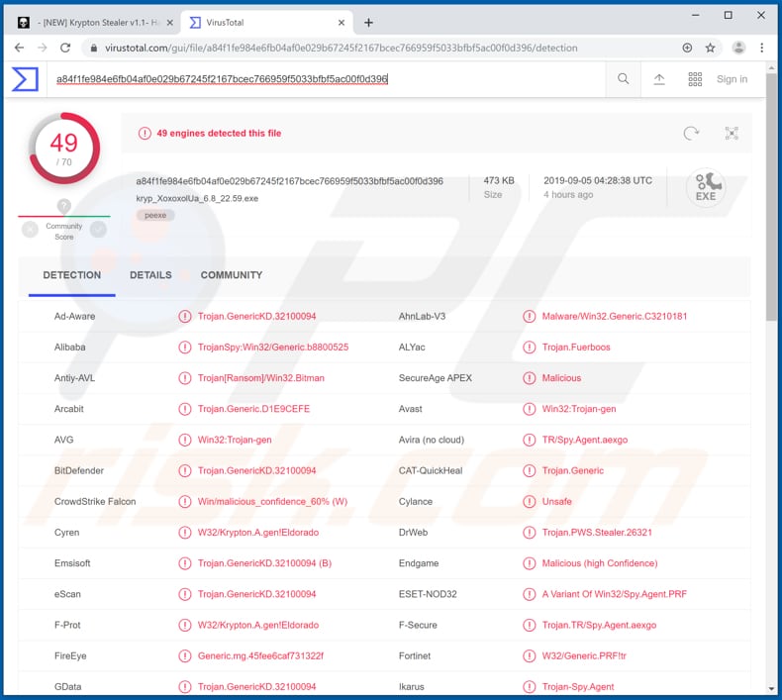This screenshot has height=700, width=782.
Task: Click Cyren result W32/Krypton.A.gen!Eldorado
Action: click(257, 533)
